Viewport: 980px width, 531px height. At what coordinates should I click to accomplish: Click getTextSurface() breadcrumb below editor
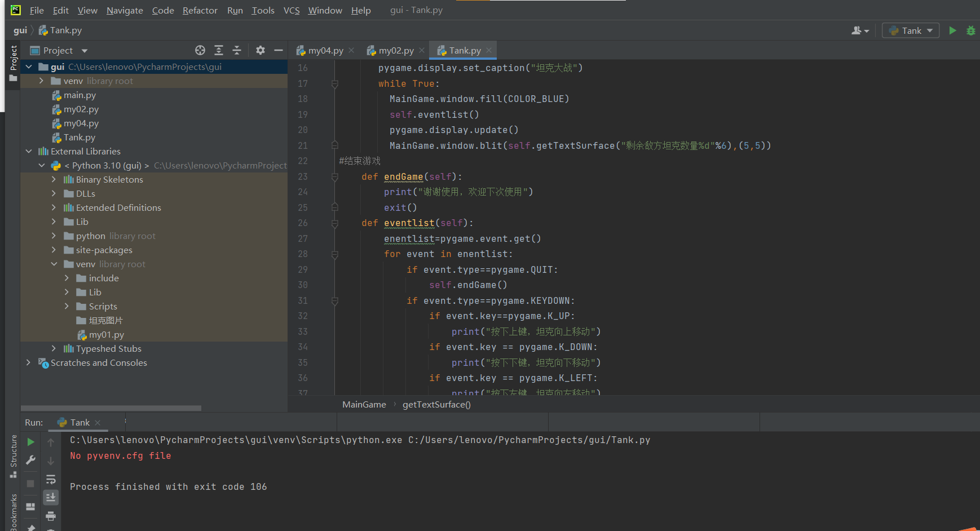436,405
